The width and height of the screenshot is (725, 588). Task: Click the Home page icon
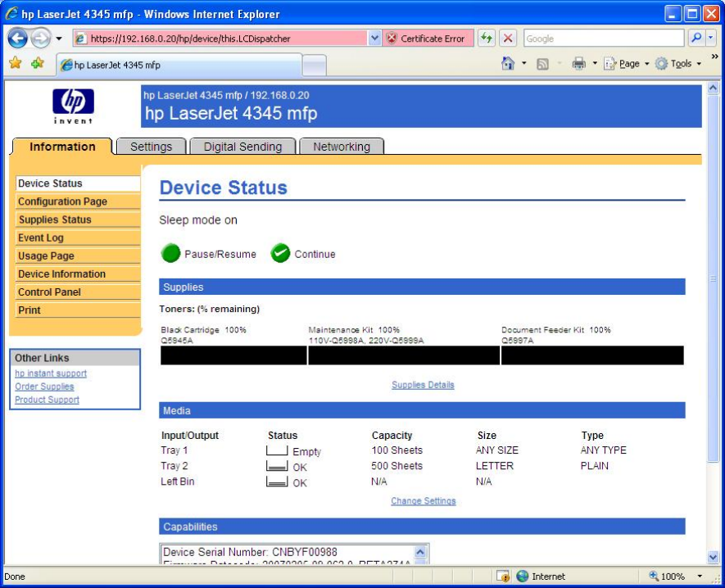(508, 63)
